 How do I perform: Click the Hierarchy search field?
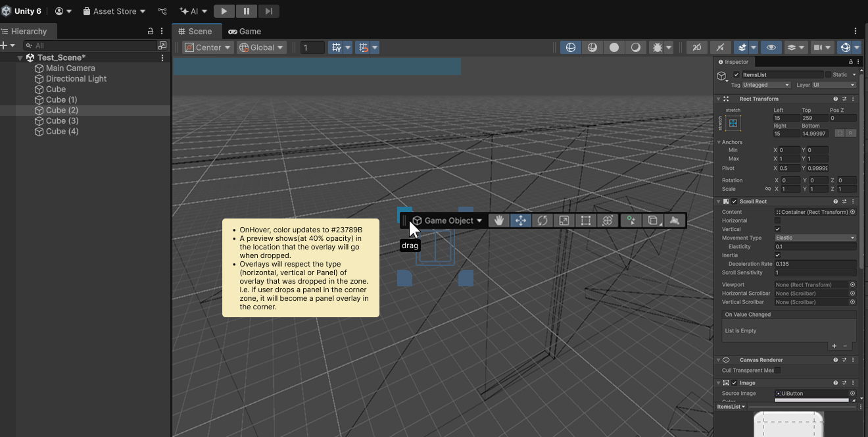pyautogui.click(x=90, y=45)
